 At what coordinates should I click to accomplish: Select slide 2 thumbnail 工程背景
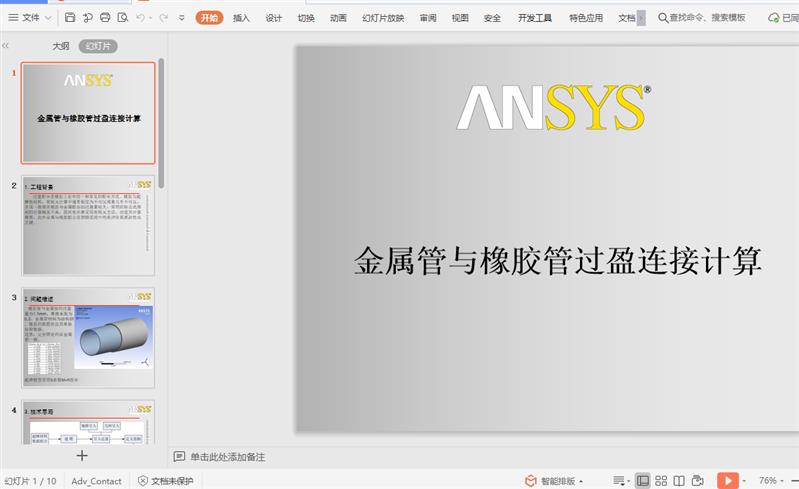tap(88, 226)
